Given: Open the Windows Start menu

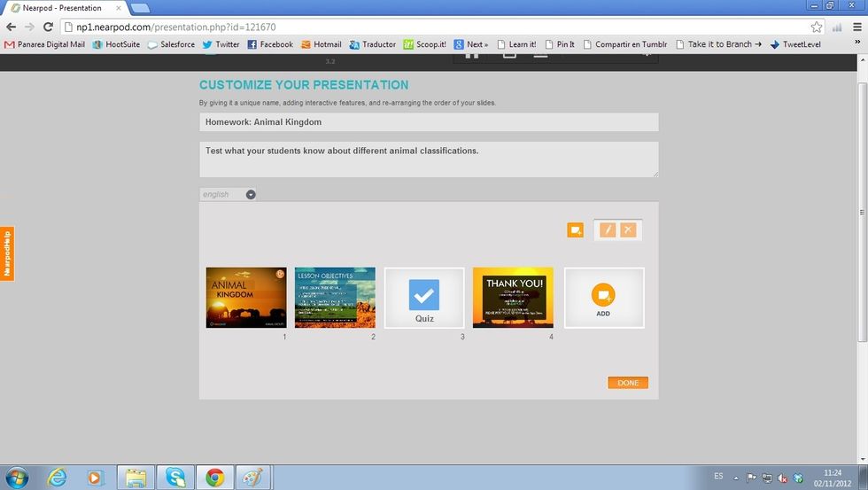Looking at the screenshot, I should pyautogui.click(x=17, y=478).
